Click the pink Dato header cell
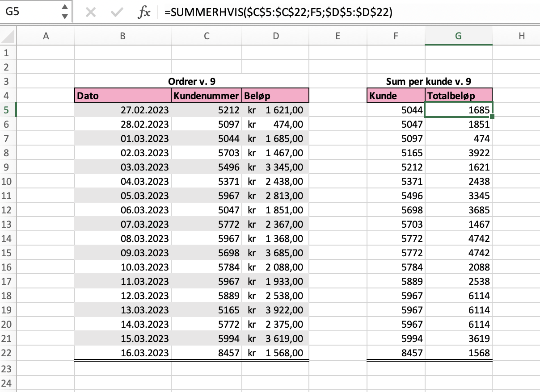This screenshot has height=392, width=540. pos(123,96)
